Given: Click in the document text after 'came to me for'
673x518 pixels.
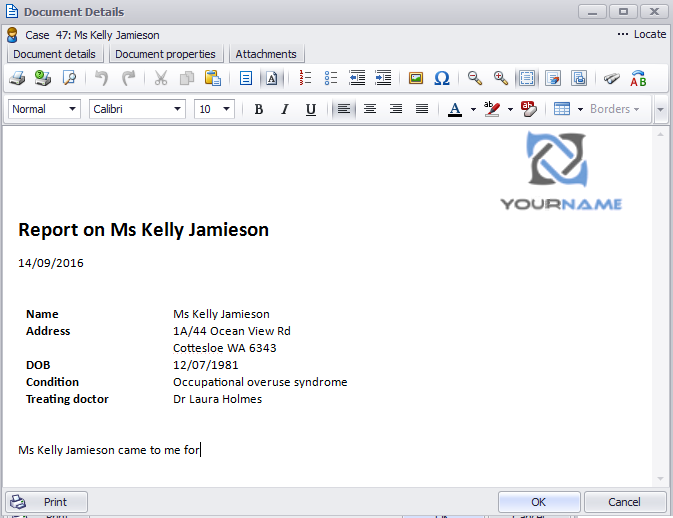Looking at the screenshot, I should [203, 450].
